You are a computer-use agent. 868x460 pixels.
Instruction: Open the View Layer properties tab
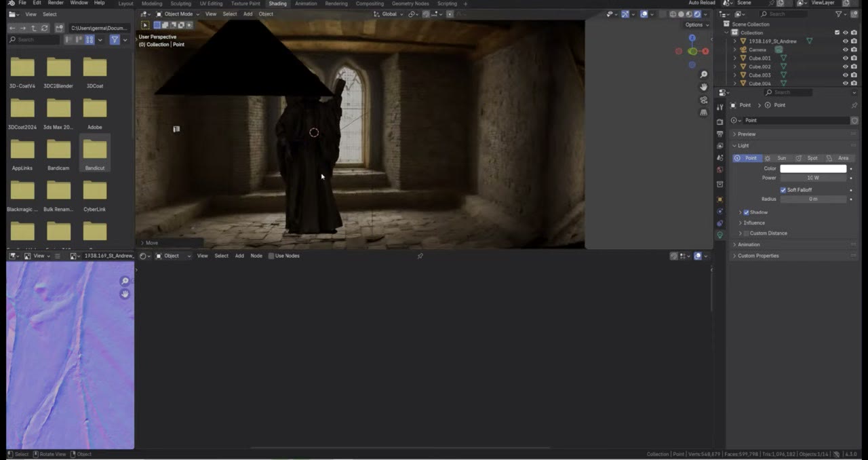[x=720, y=146]
